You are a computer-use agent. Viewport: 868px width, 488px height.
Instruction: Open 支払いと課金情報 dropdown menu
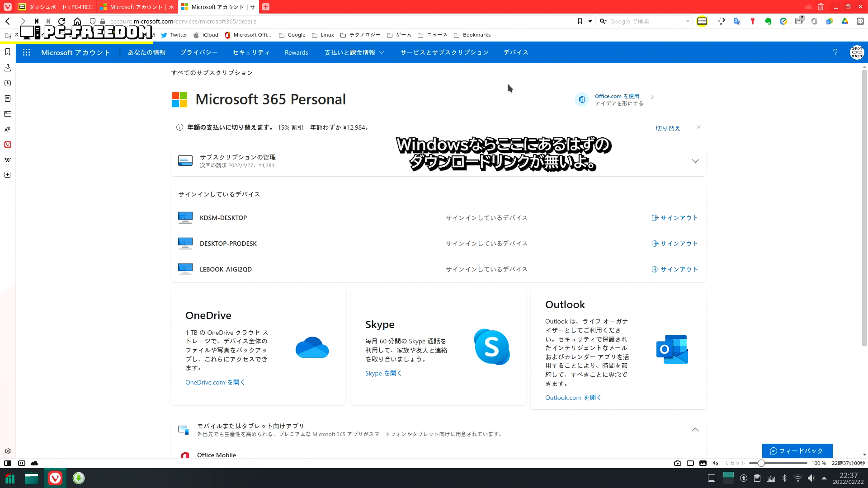(354, 52)
